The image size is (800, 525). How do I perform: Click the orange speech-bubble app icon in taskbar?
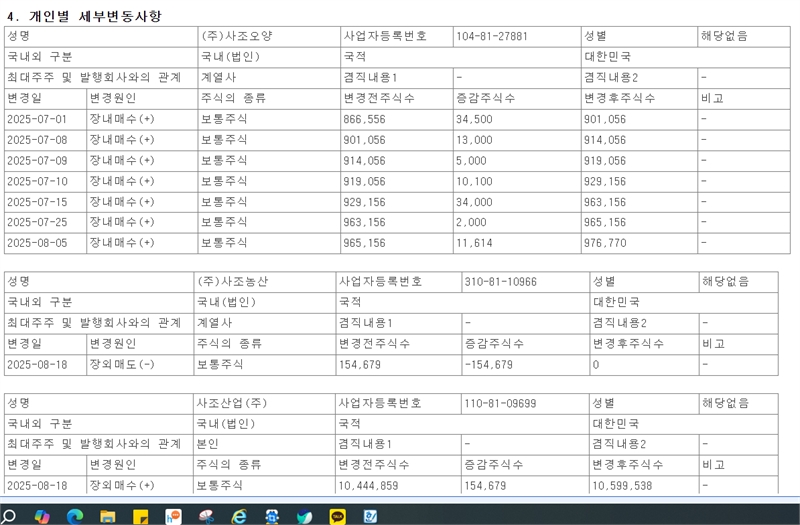point(173,514)
